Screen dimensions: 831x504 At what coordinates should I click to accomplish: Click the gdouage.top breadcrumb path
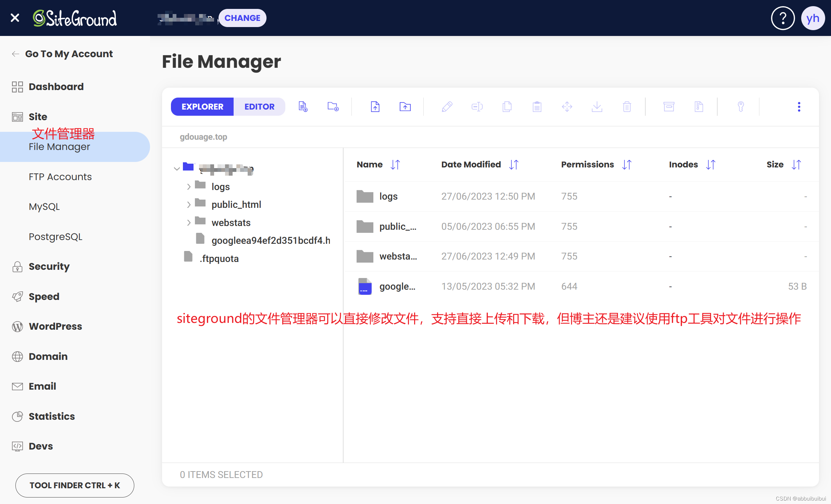(203, 137)
